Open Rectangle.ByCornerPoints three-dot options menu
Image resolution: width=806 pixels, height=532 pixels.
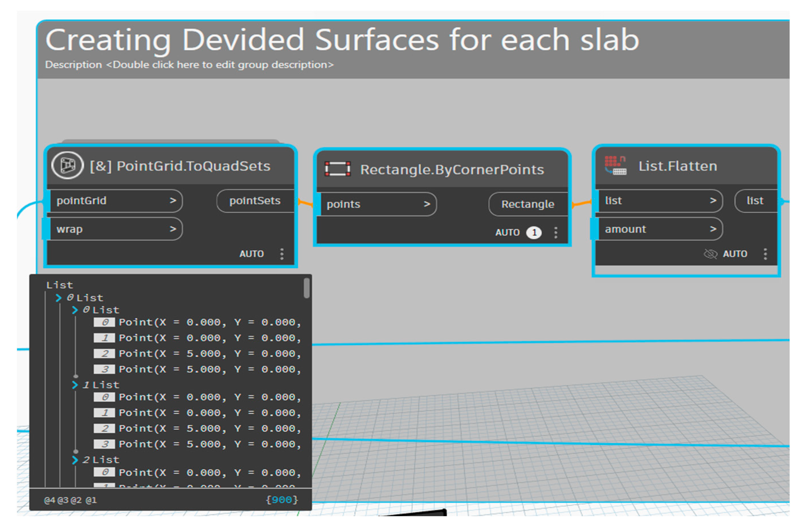tap(555, 232)
